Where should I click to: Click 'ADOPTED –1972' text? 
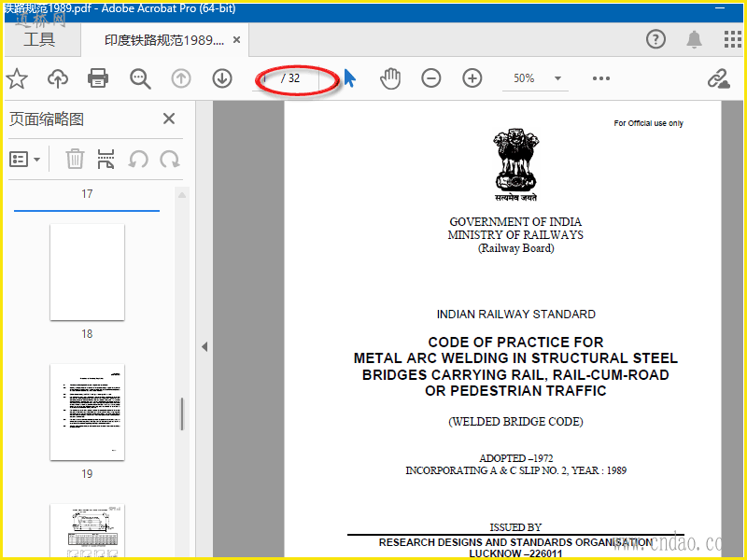point(516,458)
